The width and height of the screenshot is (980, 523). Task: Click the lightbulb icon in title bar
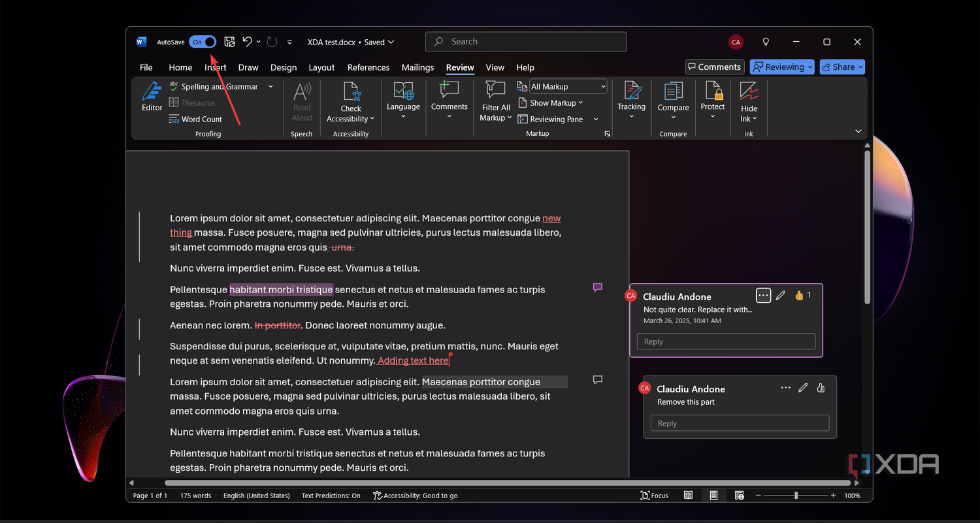(x=766, y=42)
